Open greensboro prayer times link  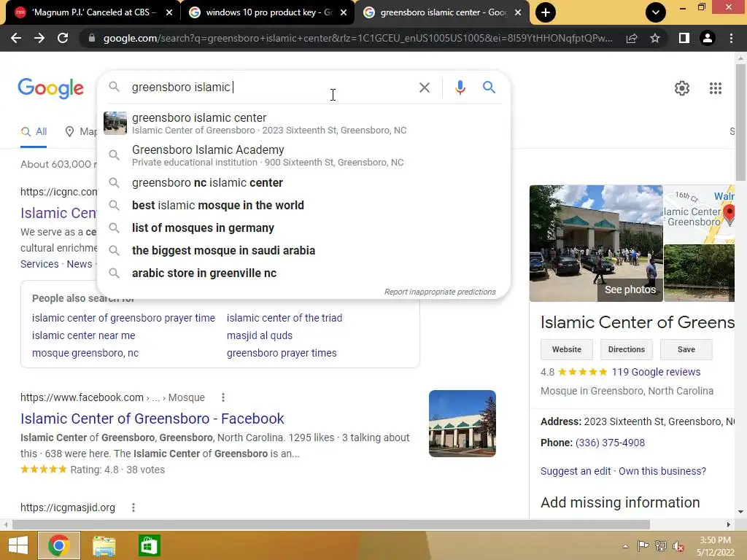[x=282, y=354]
